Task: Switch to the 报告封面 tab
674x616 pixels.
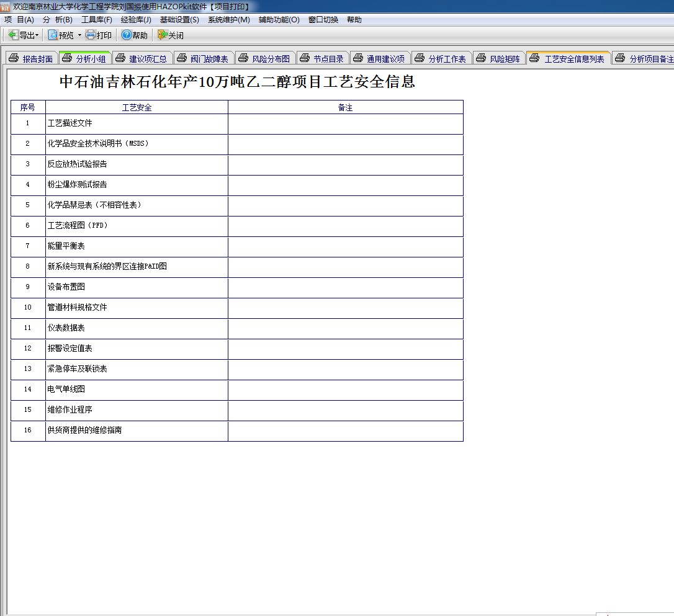Action: [32, 58]
